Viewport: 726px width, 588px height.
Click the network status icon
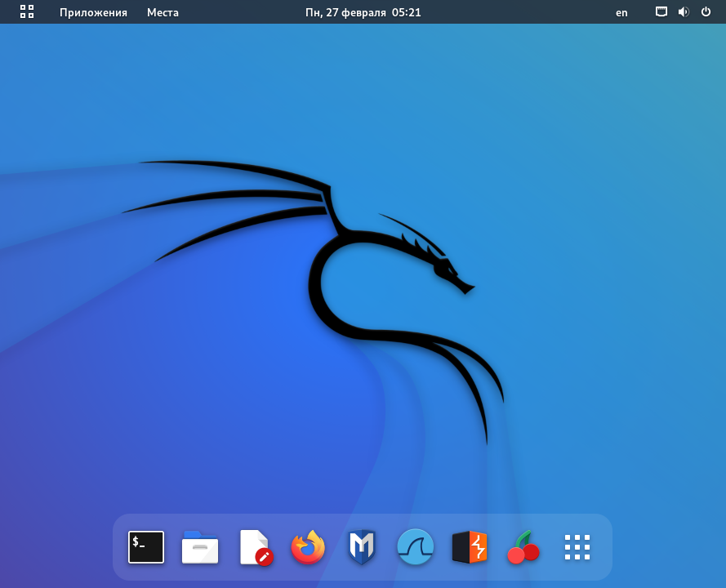661,12
